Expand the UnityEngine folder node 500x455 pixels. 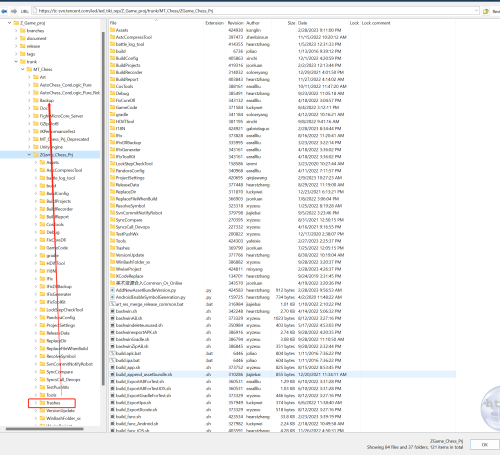click(29, 147)
